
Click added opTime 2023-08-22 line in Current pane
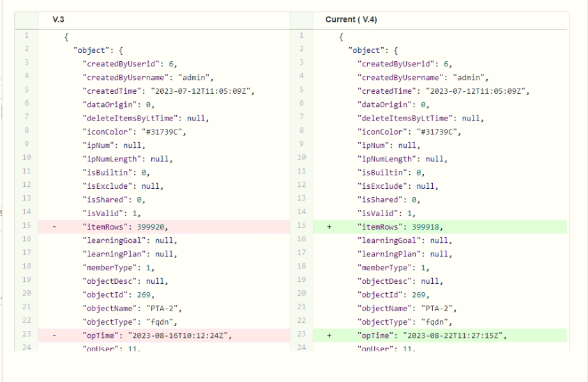tap(432, 335)
